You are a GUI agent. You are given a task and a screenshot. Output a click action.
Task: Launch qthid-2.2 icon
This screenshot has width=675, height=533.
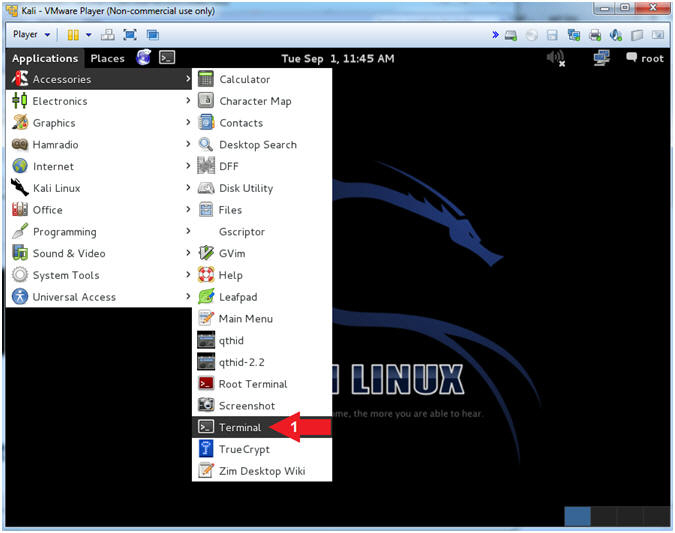(x=206, y=362)
